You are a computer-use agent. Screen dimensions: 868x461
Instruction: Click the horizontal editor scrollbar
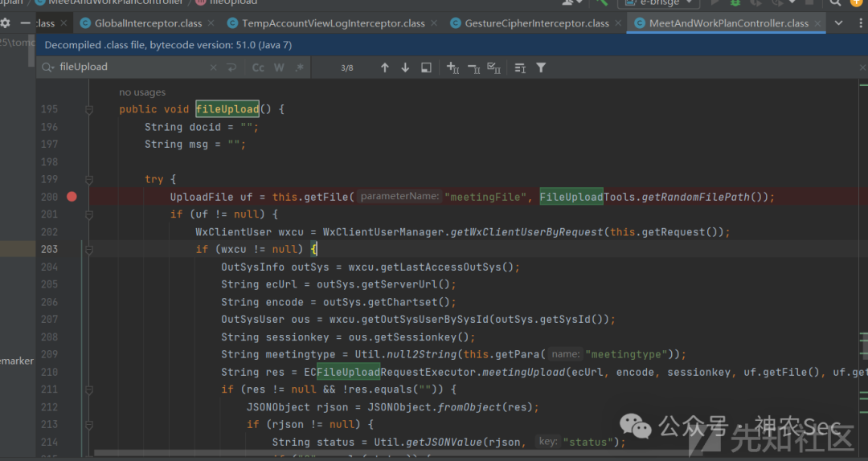[x=399, y=453]
